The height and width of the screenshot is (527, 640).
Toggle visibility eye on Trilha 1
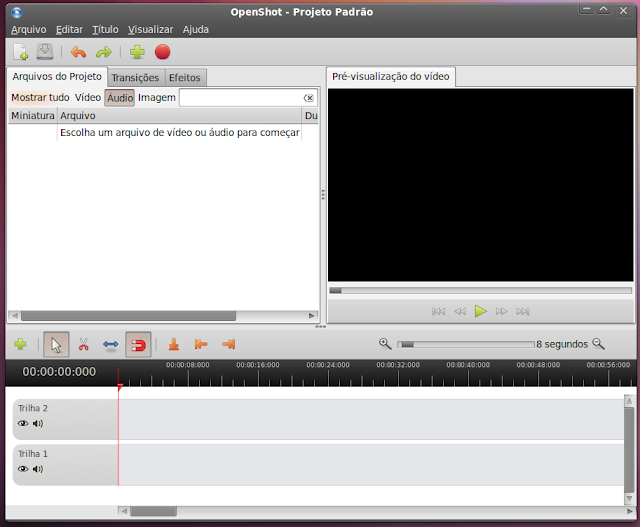(23, 469)
